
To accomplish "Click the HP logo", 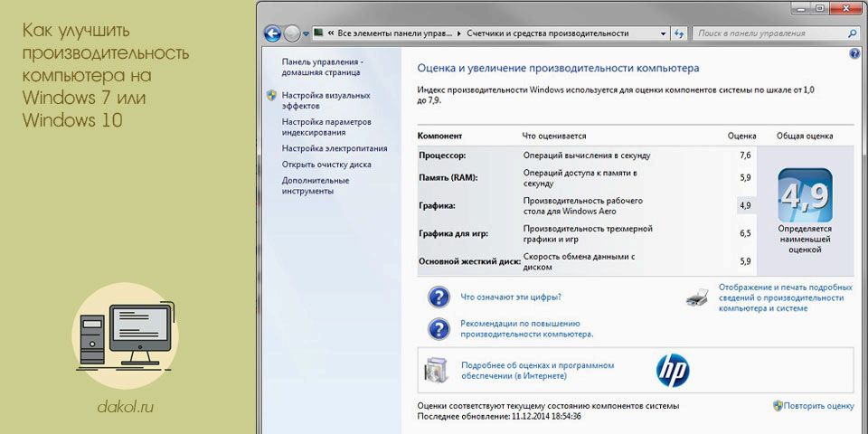I will (x=673, y=371).
